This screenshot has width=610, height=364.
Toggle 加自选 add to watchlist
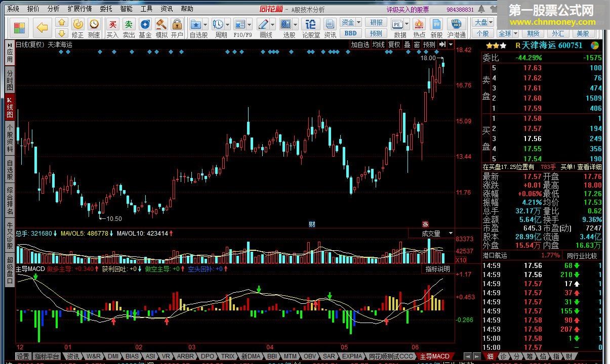360,44
